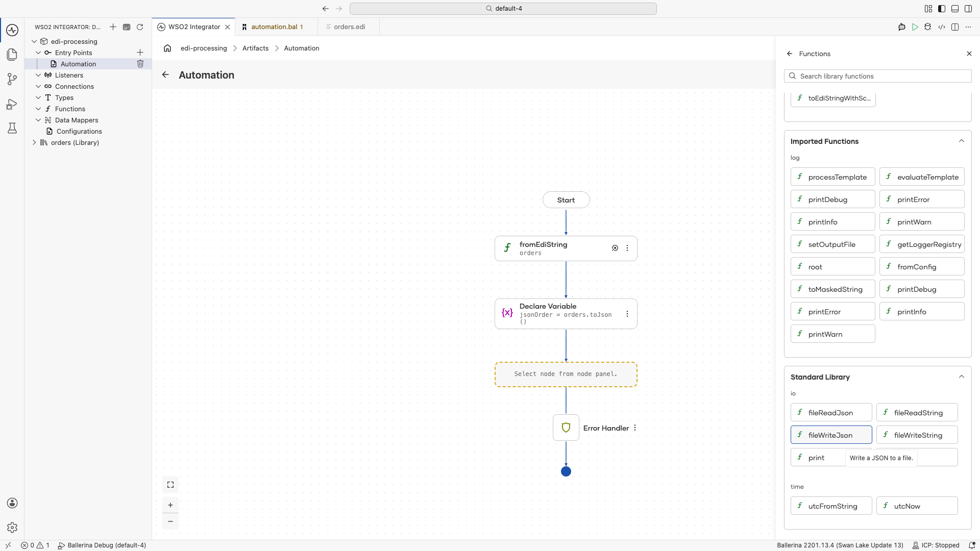Toggle the secondary side bar layout
The height and width of the screenshot is (551, 980).
tap(968, 9)
